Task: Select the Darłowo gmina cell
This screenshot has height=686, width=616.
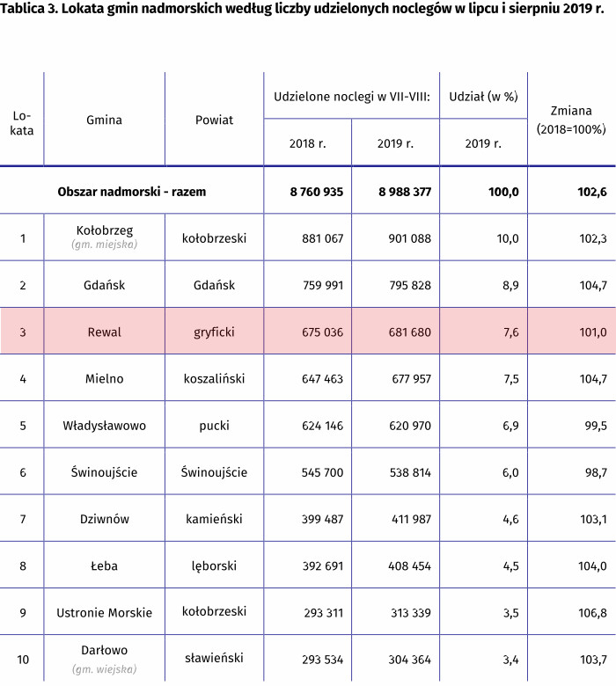Action: point(104,659)
